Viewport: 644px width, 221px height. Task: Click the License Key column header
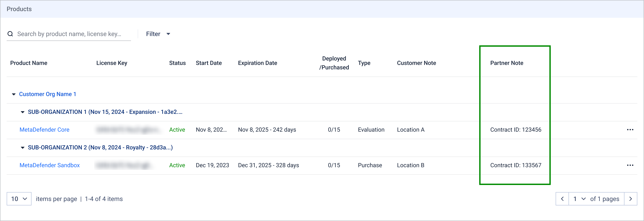[x=112, y=63]
